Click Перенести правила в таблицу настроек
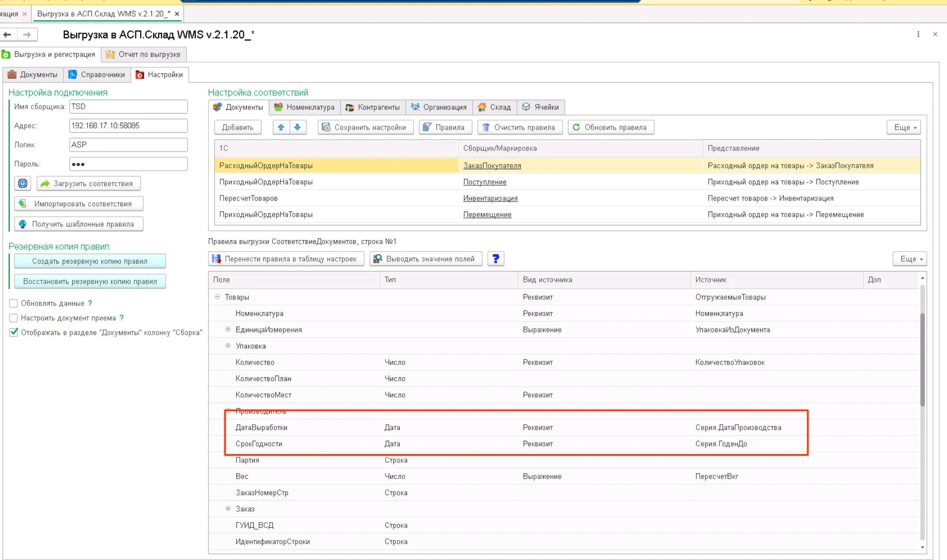Screen dimensions: 947x560 pyautogui.click(x=286, y=259)
